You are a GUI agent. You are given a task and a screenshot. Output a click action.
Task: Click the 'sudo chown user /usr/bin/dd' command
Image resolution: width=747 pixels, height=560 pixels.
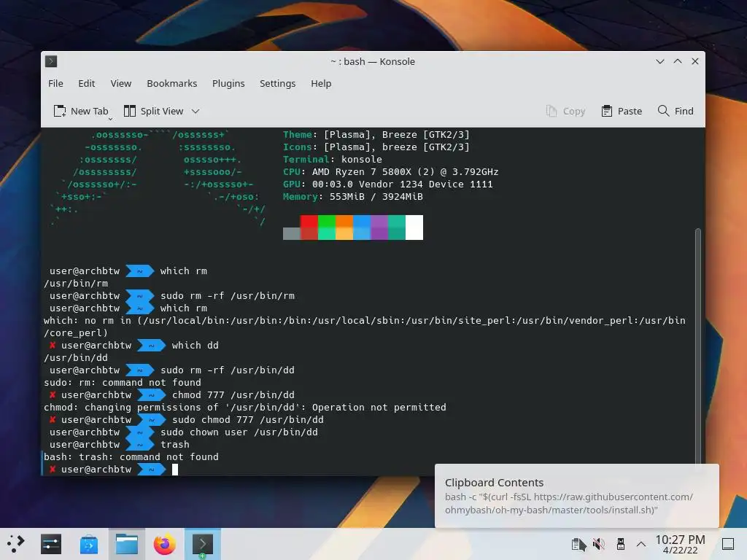tap(239, 432)
